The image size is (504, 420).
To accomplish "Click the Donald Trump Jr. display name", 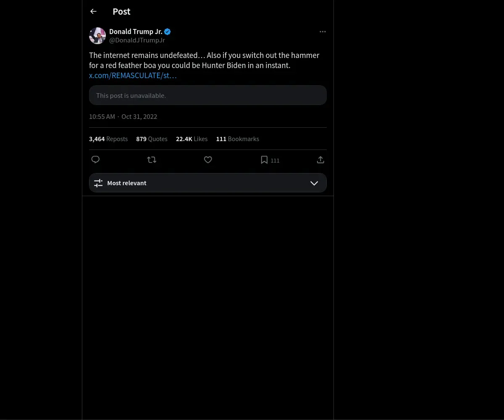I will pyautogui.click(x=136, y=31).
